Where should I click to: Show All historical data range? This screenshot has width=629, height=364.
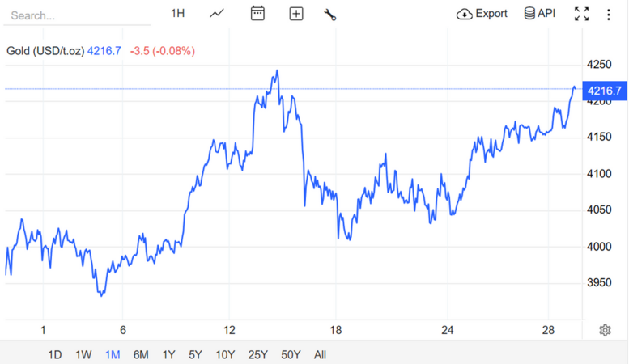click(321, 354)
